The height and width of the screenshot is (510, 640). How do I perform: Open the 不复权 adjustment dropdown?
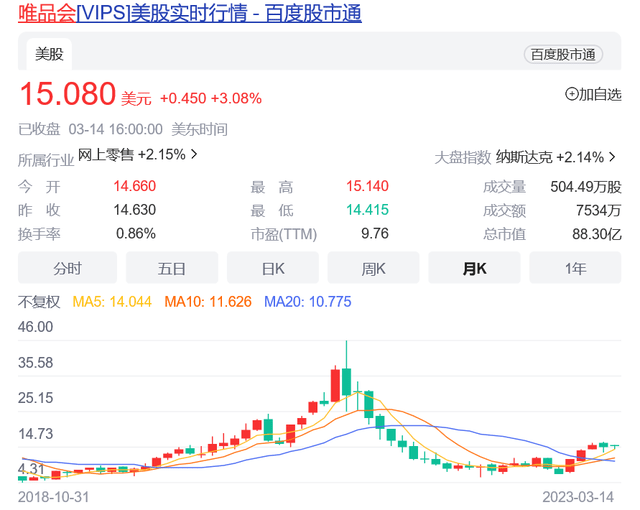[40, 302]
